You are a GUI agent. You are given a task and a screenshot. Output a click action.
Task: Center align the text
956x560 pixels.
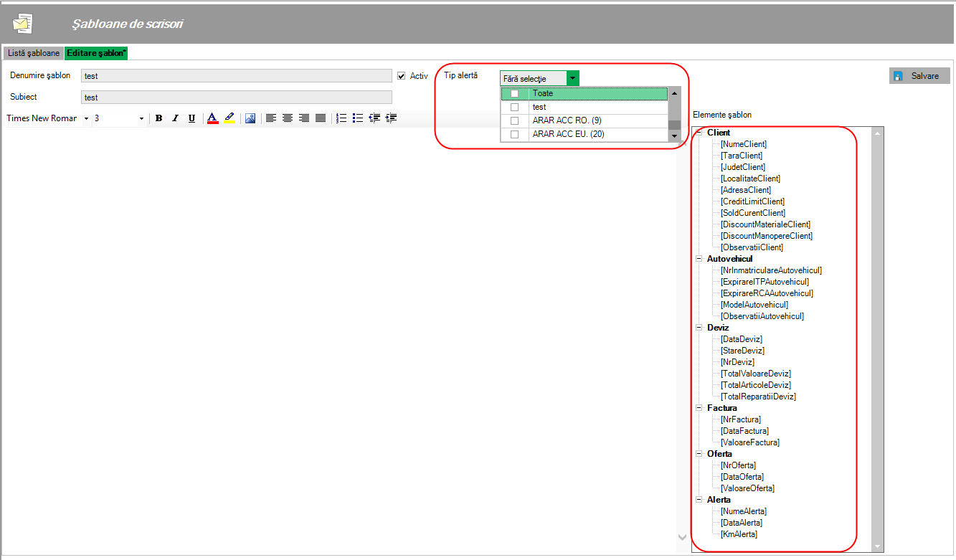(x=288, y=118)
